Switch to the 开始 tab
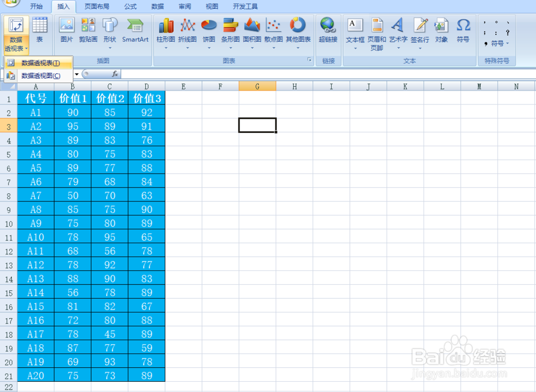The height and width of the screenshot is (392, 536). (36, 6)
